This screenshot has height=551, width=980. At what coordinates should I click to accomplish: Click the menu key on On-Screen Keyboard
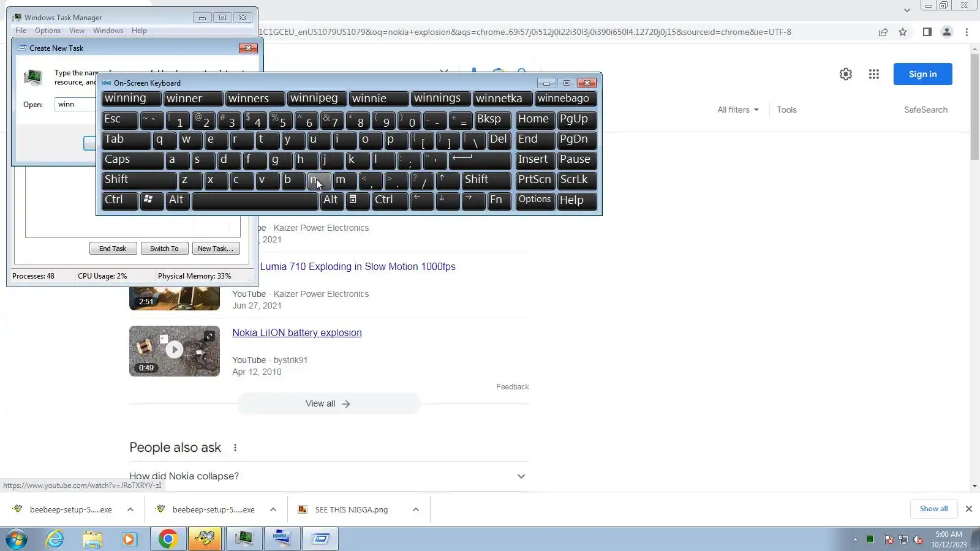(x=358, y=200)
